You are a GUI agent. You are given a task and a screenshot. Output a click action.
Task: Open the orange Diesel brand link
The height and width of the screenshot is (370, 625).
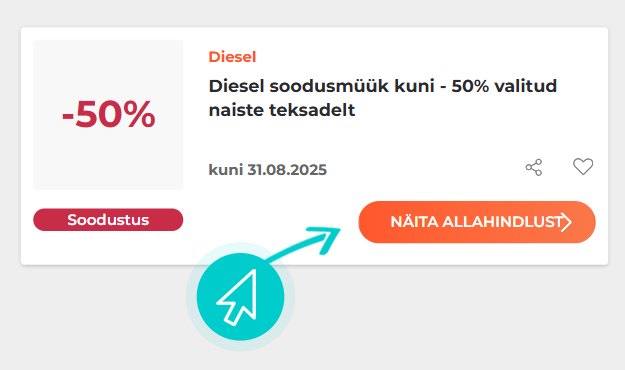pyautogui.click(x=232, y=57)
